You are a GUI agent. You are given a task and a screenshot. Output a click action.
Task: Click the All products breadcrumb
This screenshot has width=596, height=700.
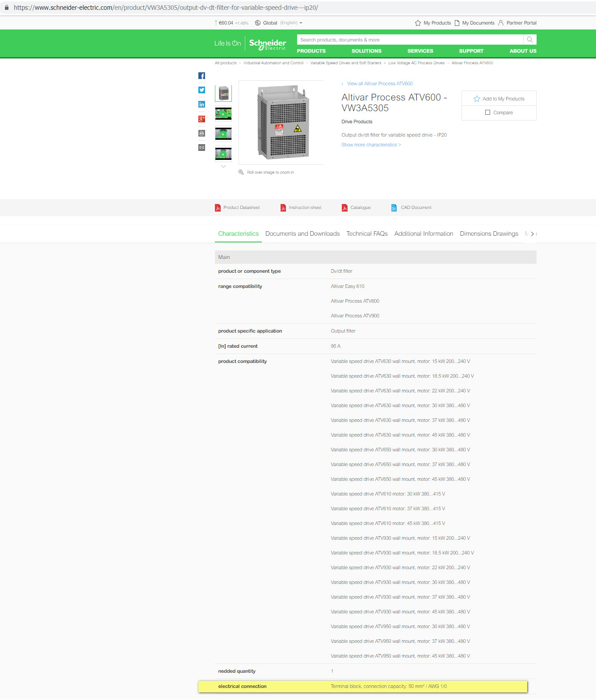point(226,63)
